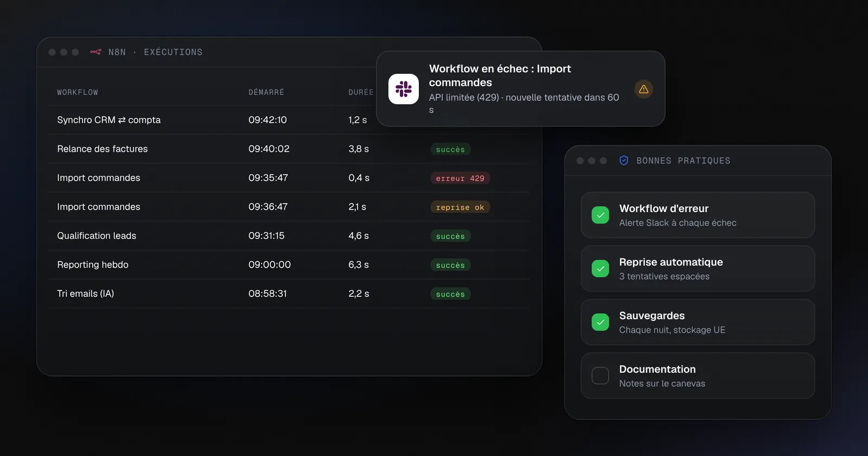Select the "reprise ok" status badge

[460, 207]
